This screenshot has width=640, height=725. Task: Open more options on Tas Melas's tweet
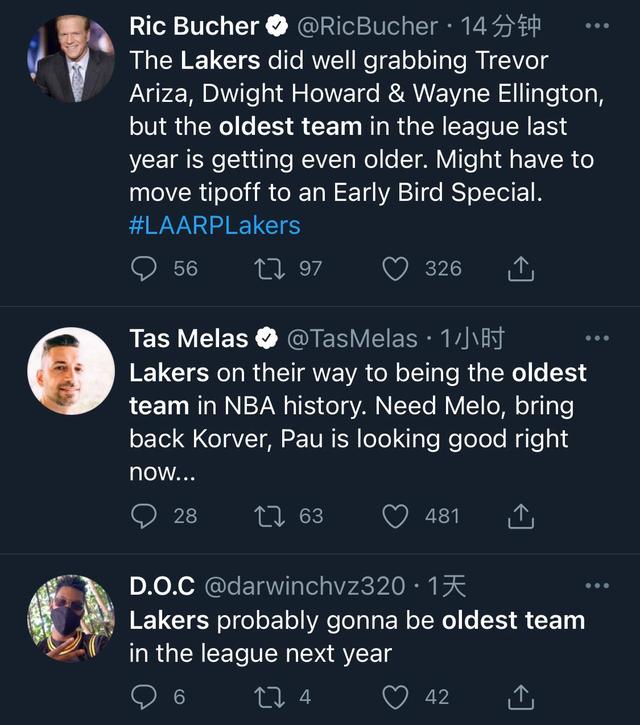click(x=596, y=339)
